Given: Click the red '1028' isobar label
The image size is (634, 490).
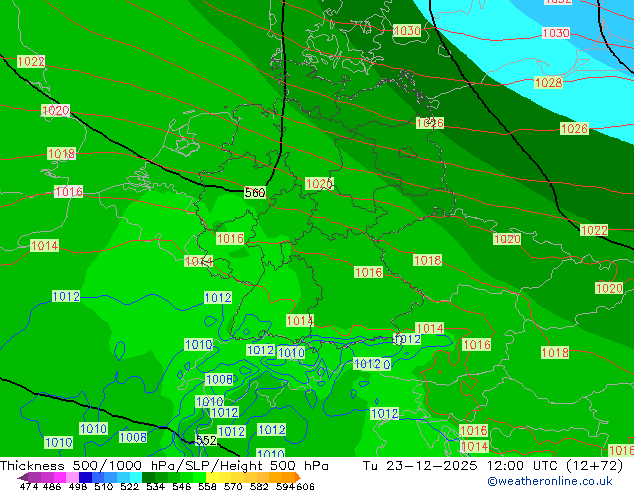Looking at the screenshot, I should (x=548, y=82).
